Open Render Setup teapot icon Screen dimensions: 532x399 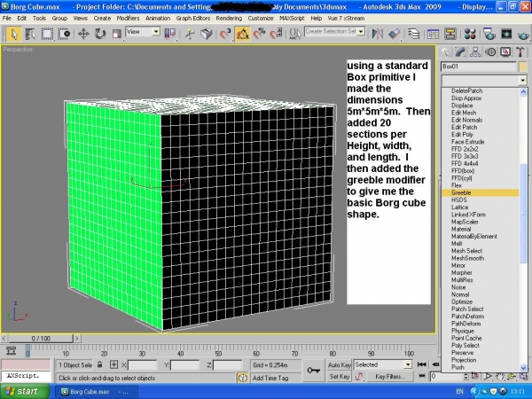489,34
